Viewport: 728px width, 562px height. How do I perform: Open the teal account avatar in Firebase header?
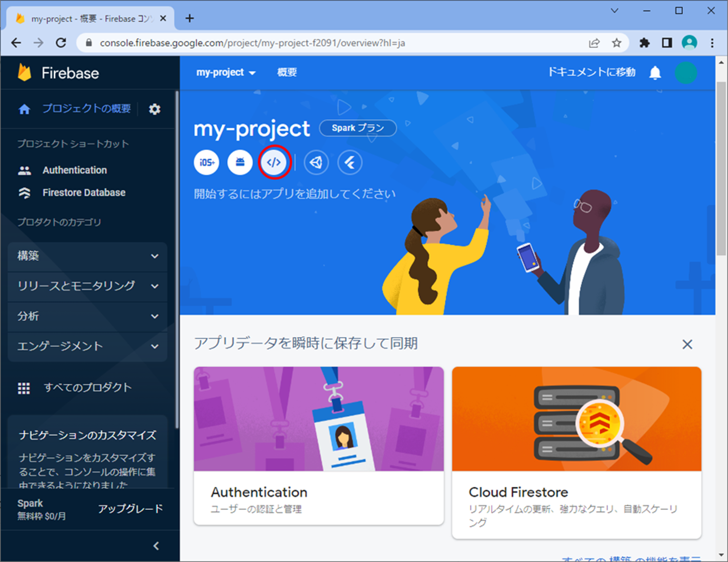click(x=686, y=73)
